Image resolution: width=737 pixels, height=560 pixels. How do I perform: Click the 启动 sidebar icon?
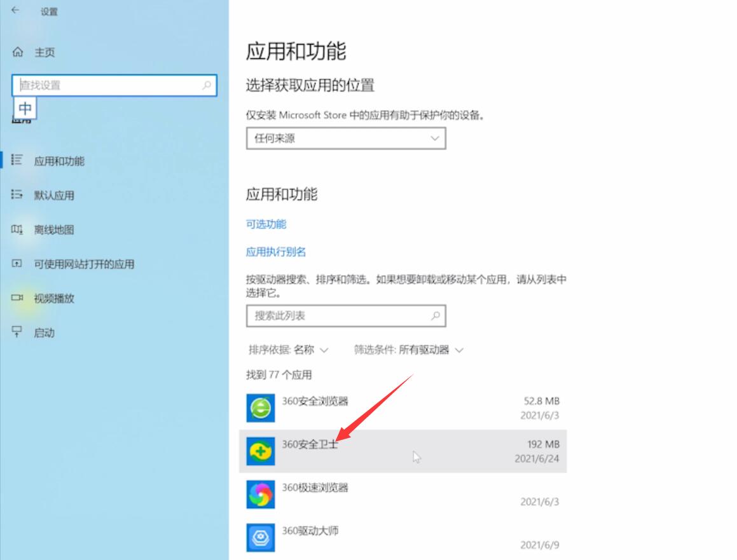(17, 332)
